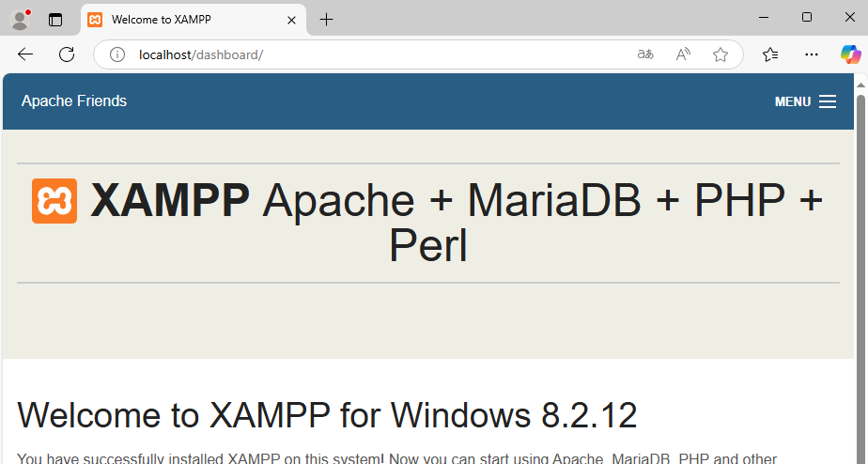The image size is (868, 464).
Task: Open the translate page option
Action: [645, 54]
